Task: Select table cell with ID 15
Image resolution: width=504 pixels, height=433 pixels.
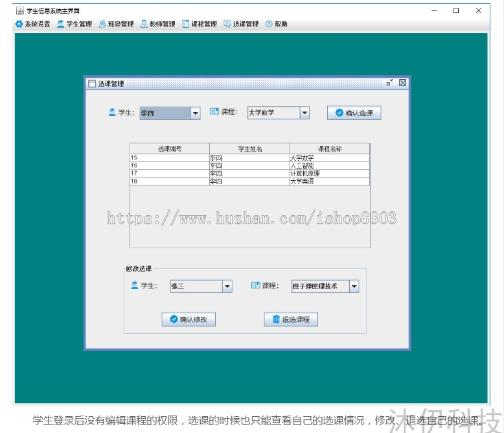Action: click(x=170, y=158)
